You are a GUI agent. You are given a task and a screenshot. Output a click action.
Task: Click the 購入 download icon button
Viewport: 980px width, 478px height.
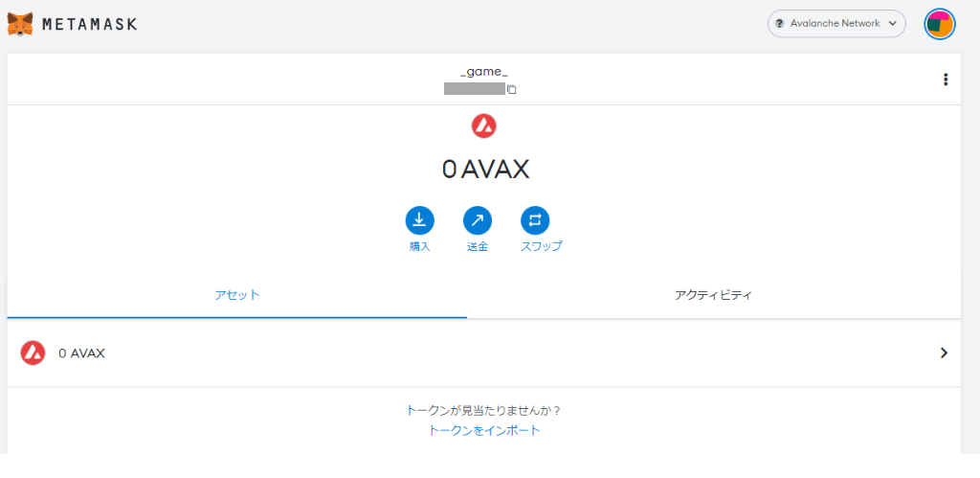coord(419,220)
